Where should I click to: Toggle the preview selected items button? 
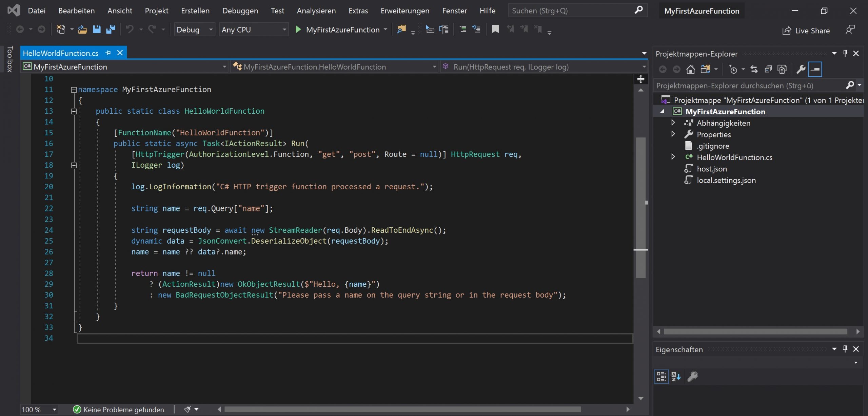[x=815, y=70]
